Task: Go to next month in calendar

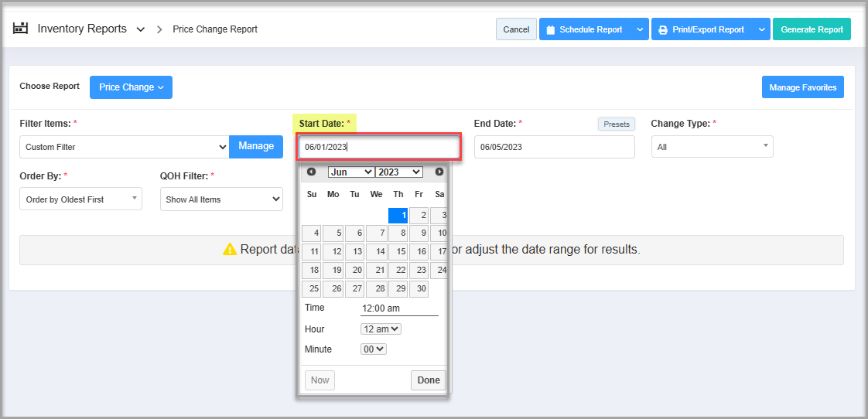Action: (x=439, y=172)
